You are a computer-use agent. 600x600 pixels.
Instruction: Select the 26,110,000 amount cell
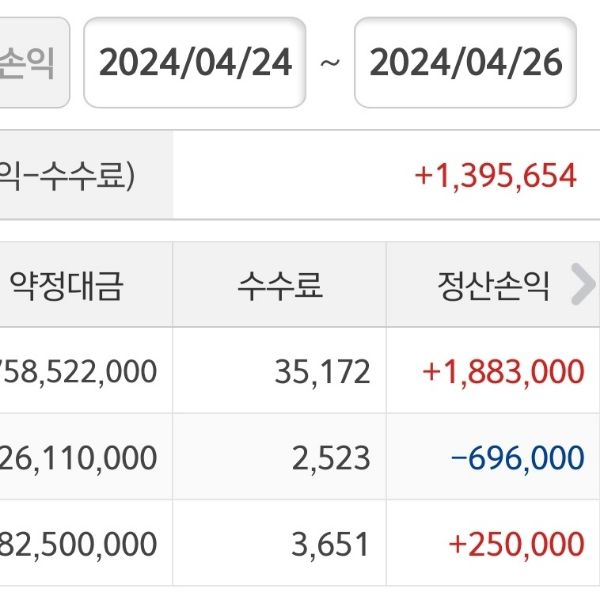pos(80,458)
